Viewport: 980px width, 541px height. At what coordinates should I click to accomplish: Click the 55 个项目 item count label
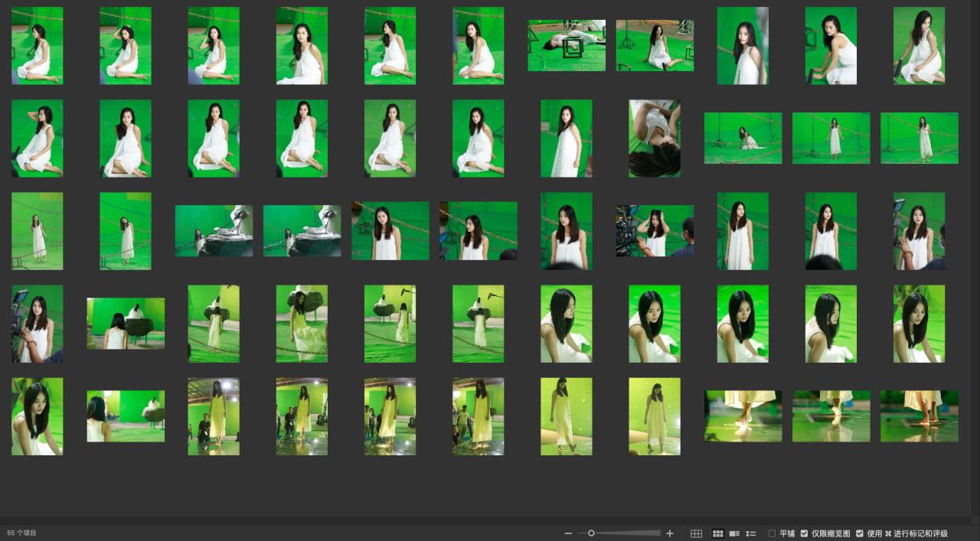pos(22,533)
